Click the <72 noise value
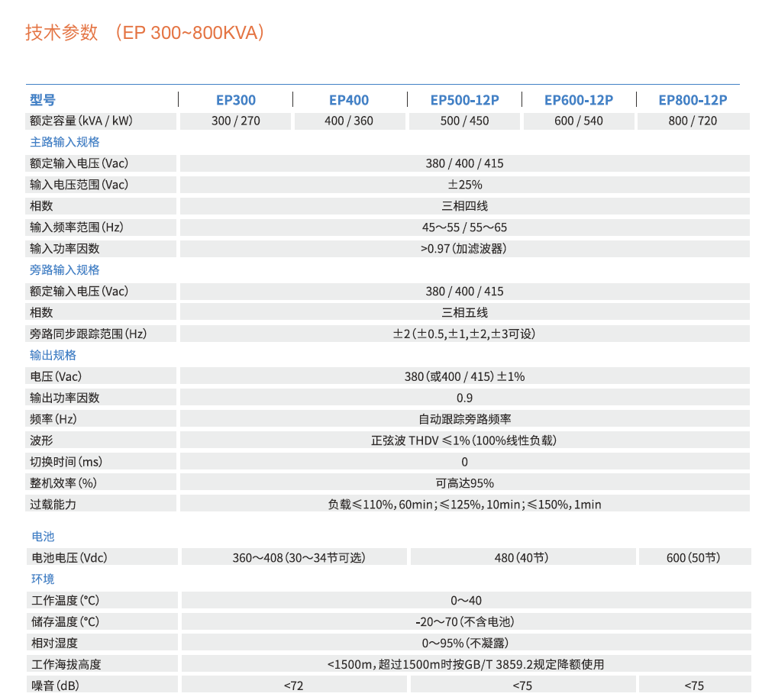The height and width of the screenshot is (700, 775). tap(294, 685)
